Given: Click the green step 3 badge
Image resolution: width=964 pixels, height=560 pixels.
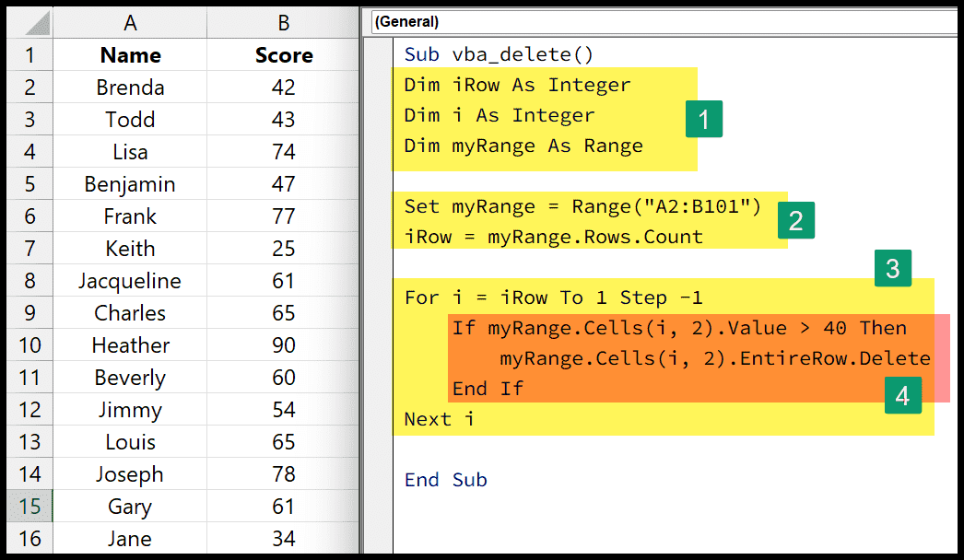Looking at the screenshot, I should pos(893,268).
